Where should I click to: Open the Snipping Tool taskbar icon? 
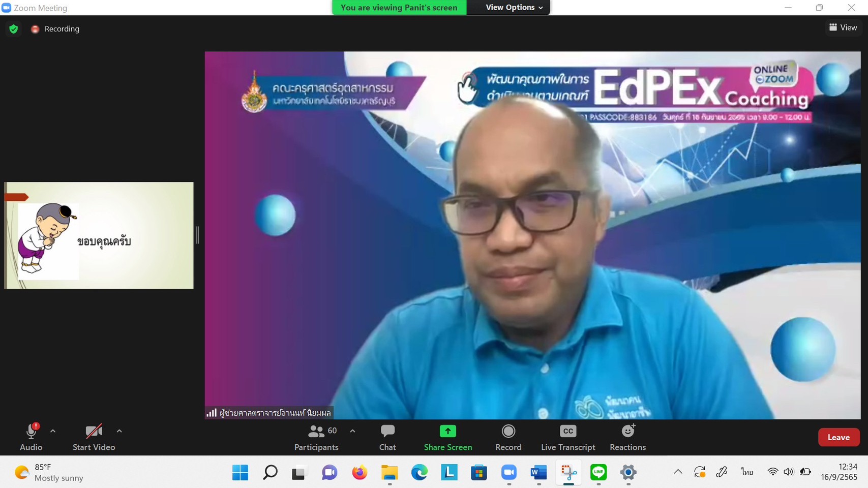coord(569,473)
